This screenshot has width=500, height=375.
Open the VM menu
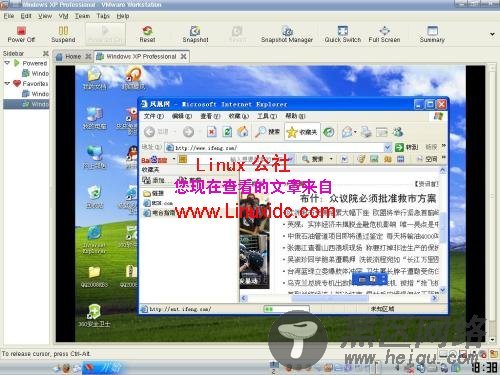(x=63, y=16)
